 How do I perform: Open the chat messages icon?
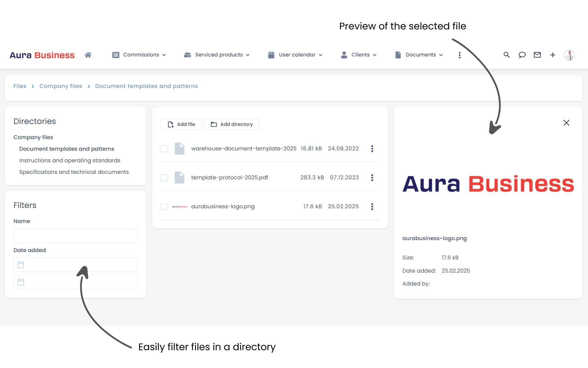(522, 55)
